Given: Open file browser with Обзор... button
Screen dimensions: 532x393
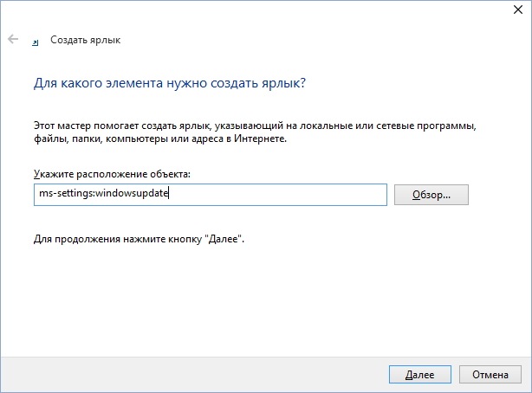Looking at the screenshot, I should pyautogui.click(x=431, y=195).
